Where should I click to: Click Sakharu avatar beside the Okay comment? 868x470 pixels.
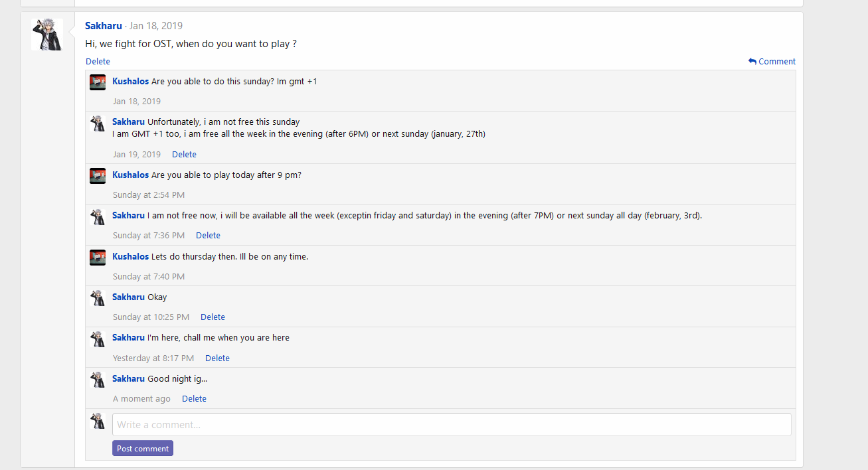(x=98, y=298)
